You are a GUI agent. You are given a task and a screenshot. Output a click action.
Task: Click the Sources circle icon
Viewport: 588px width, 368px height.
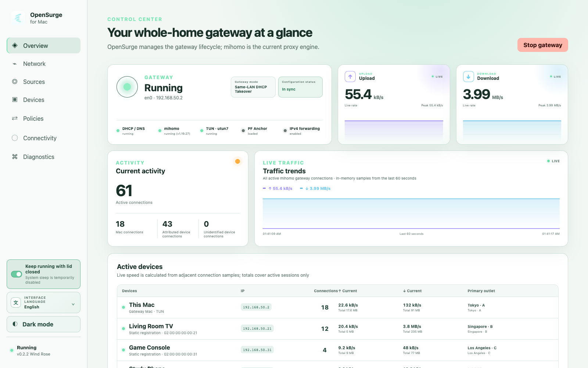click(15, 81)
